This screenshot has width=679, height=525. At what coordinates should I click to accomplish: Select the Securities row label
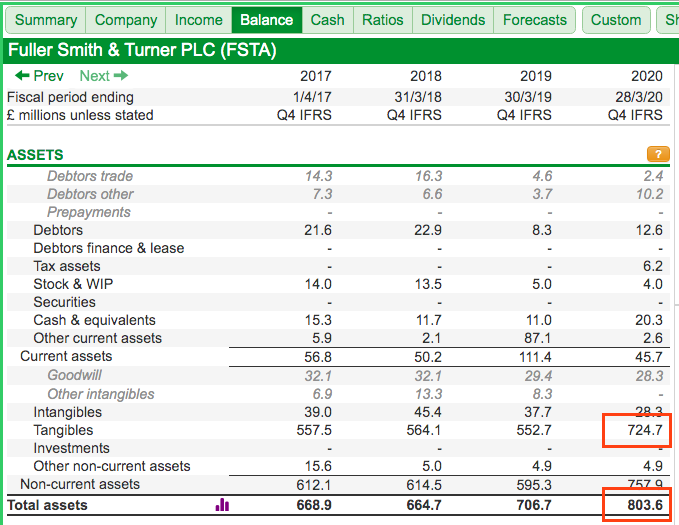click(65, 302)
